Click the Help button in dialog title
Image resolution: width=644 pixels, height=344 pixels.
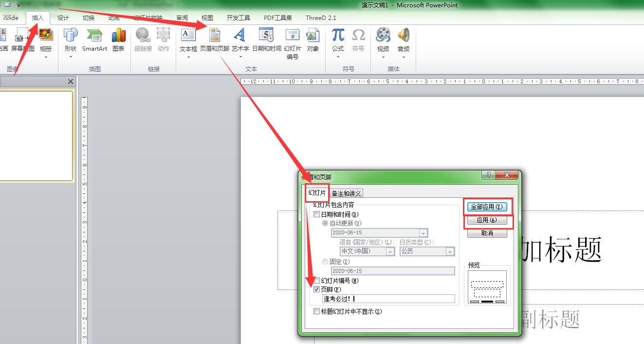[488, 175]
